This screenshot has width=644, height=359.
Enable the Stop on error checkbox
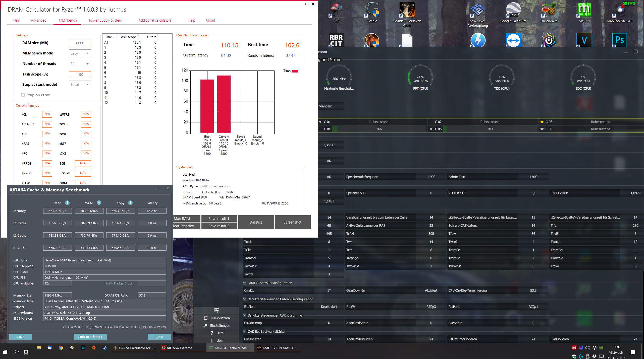coord(23,95)
